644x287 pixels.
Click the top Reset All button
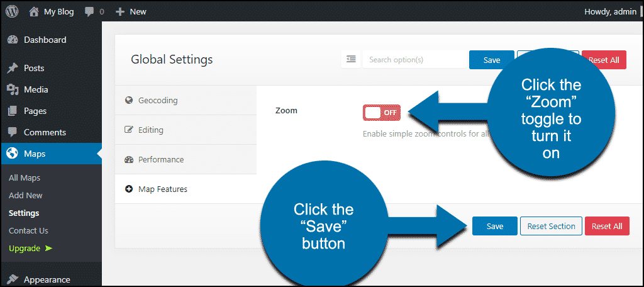(604, 60)
